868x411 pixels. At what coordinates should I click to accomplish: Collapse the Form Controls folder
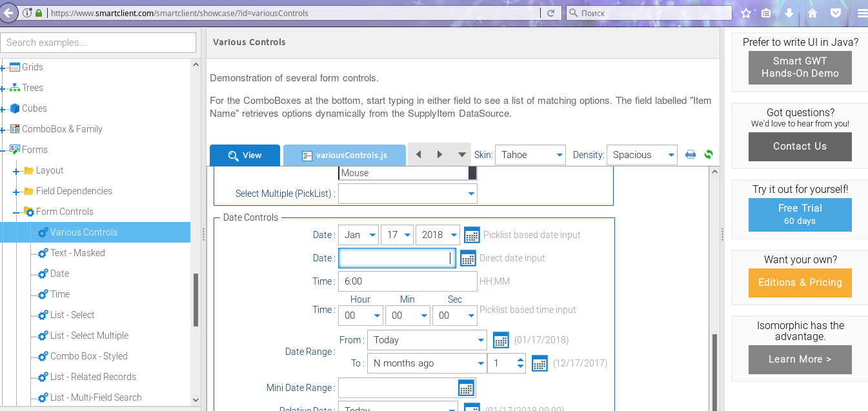click(x=16, y=212)
